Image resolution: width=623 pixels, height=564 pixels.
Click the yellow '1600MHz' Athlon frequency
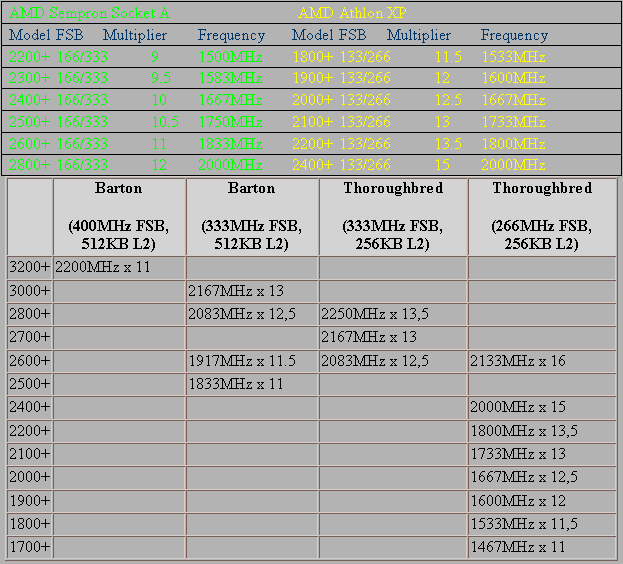[x=513, y=78]
